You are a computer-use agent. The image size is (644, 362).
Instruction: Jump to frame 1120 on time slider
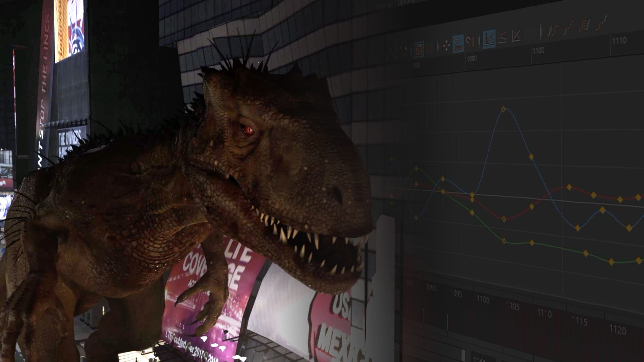[x=618, y=330]
